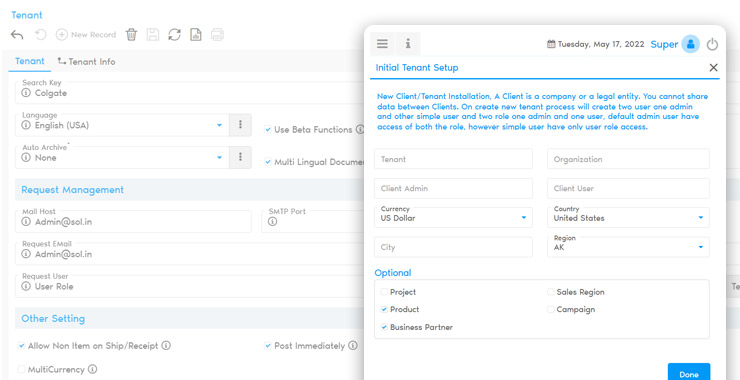Click the refresh record icon
This screenshot has width=740, height=380.
coord(175,34)
